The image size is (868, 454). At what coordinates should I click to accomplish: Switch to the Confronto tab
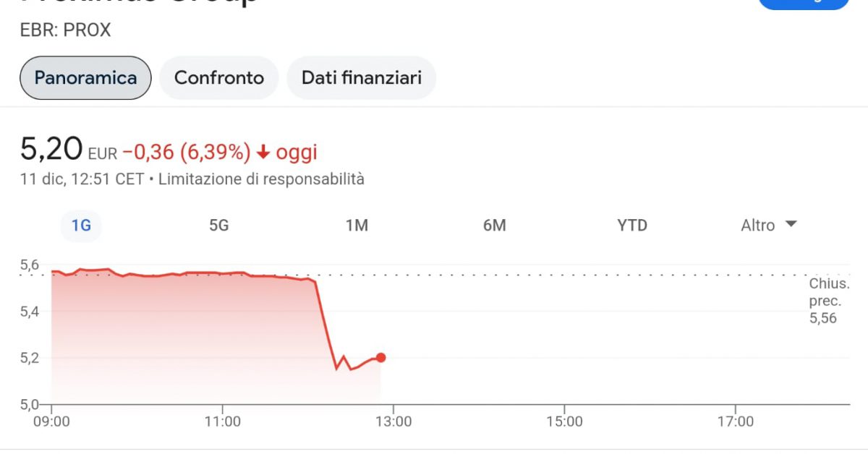[219, 77]
